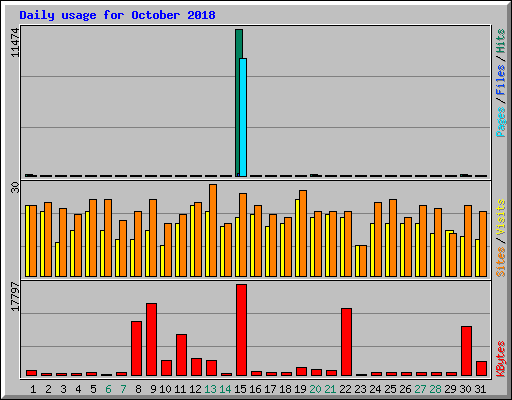The width and height of the screenshot is (512, 400).
Task: Click day label 5 on the x-axis
Action: click(x=93, y=389)
